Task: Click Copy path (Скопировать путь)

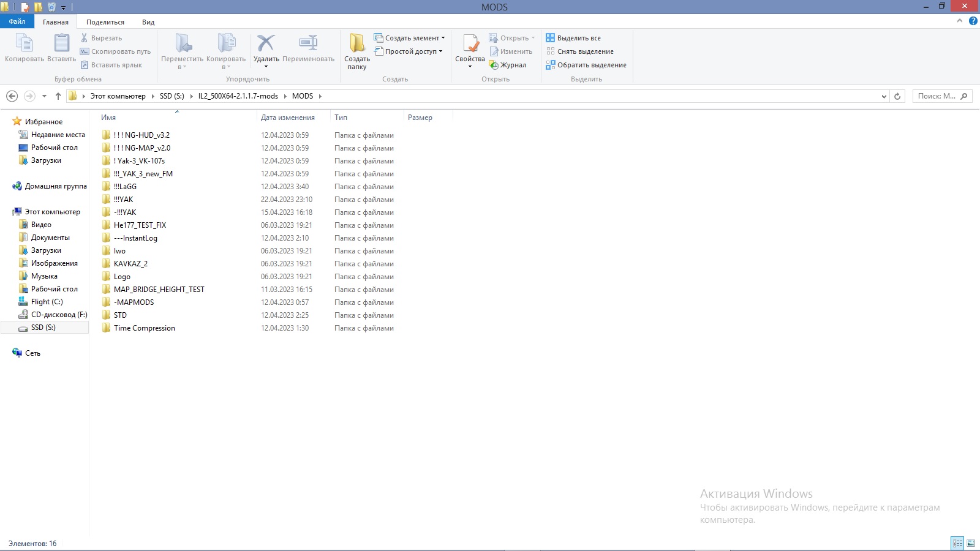Action: pos(116,51)
